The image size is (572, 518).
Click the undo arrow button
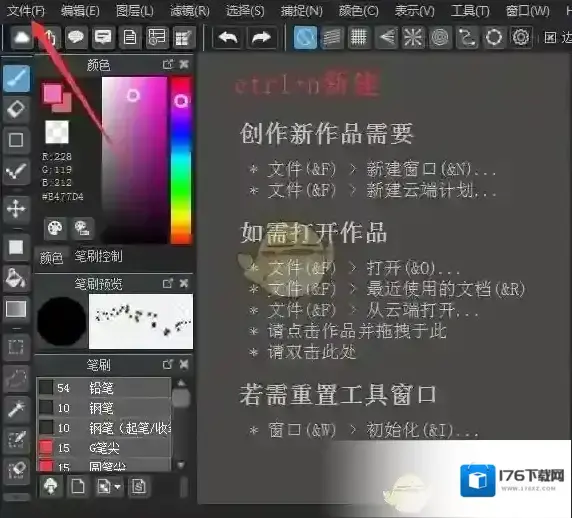tap(228, 37)
